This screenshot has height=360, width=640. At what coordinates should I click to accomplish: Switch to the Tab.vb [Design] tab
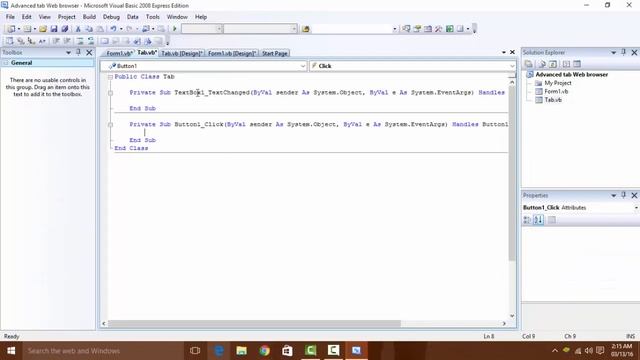point(181,53)
